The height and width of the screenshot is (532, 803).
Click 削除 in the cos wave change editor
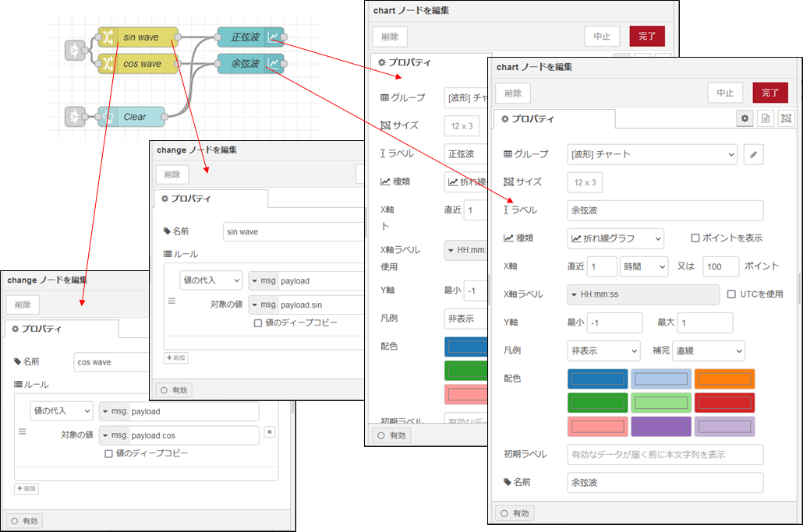click(x=23, y=304)
